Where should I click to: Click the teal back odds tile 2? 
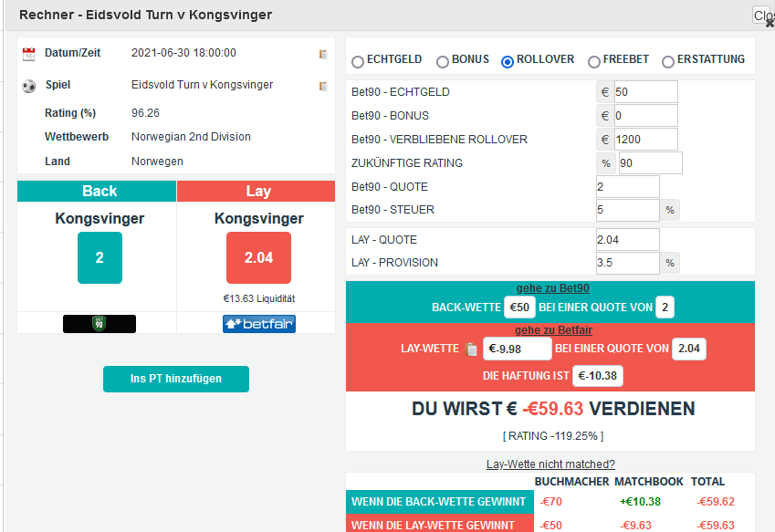99,258
